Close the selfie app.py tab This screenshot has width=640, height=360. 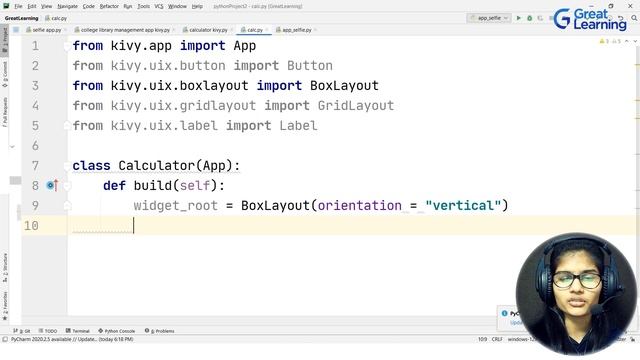66,30
